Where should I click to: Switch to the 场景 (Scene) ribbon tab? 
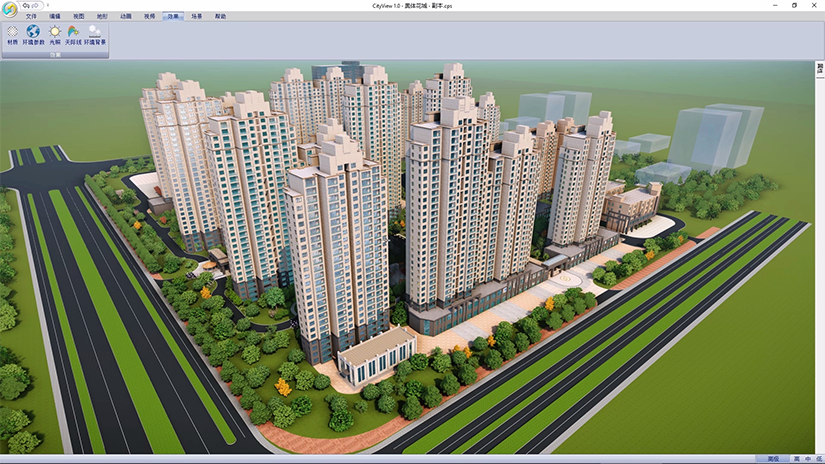click(197, 17)
